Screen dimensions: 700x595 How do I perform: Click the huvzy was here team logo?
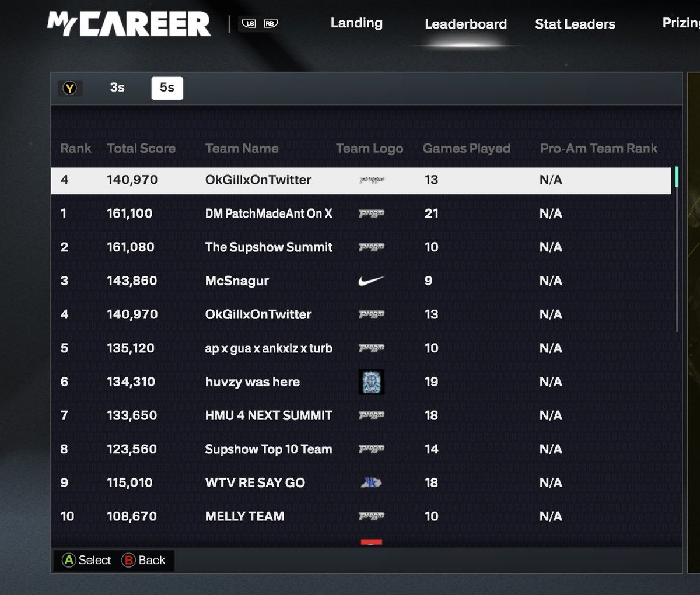point(371,381)
